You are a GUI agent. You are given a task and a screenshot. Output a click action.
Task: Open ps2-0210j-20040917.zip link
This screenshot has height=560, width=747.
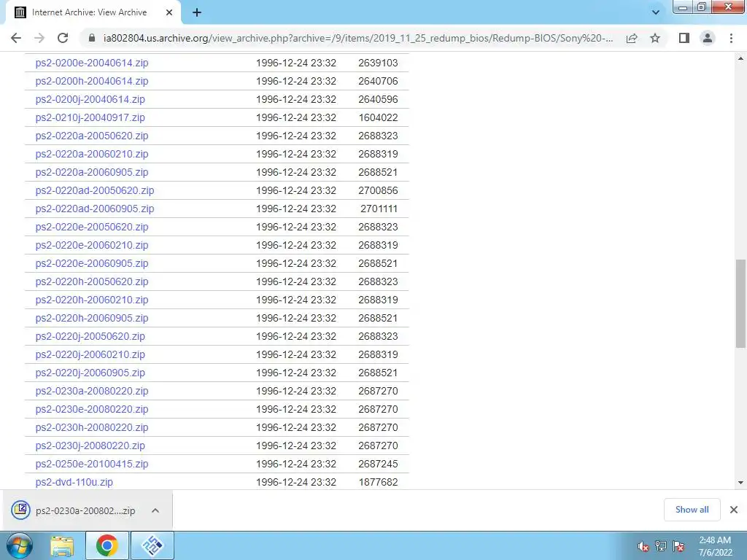(x=90, y=117)
